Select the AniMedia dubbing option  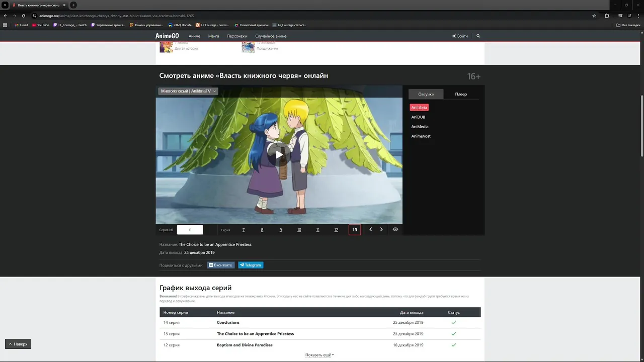[x=420, y=127]
